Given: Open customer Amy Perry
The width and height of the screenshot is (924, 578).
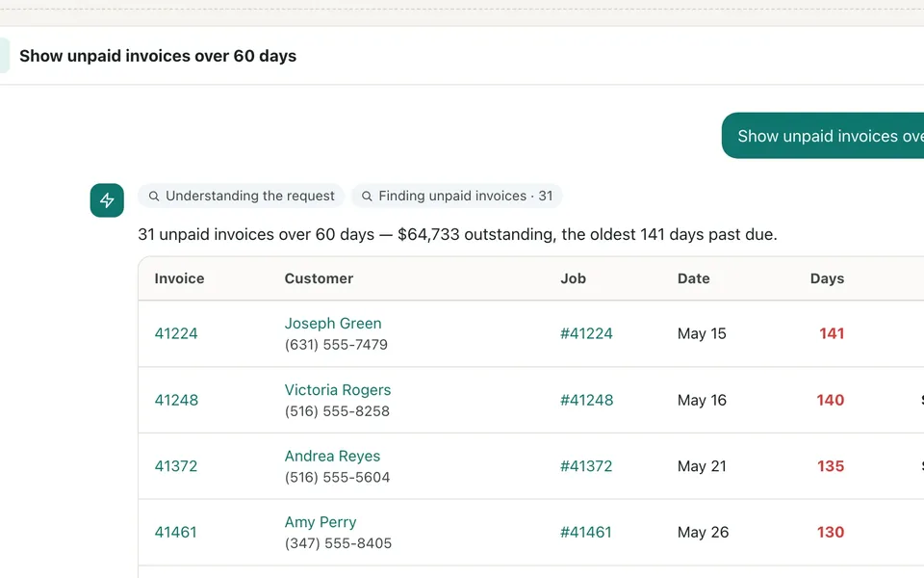Looking at the screenshot, I should click(321, 522).
